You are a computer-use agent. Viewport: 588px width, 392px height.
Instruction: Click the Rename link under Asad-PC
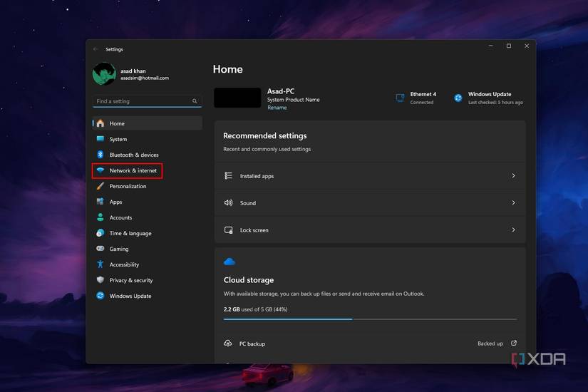277,108
